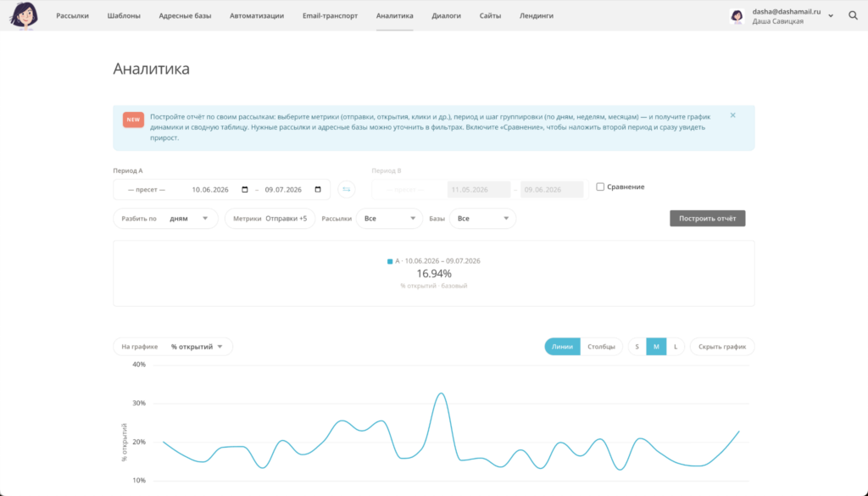Open calendar picker for end date 09.07.2026
The image size is (868, 496).
point(318,189)
